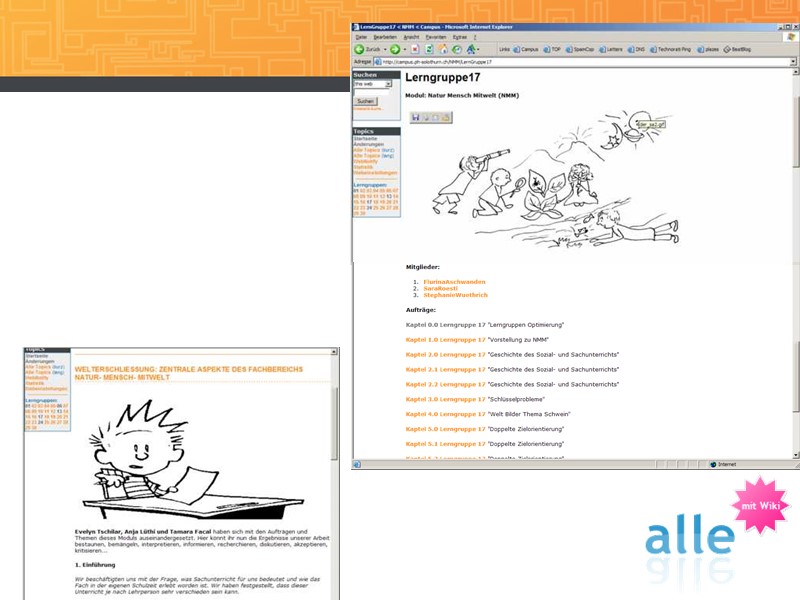Open the SaraRoesti member link
This screenshot has height=600, width=800.
pos(443,288)
